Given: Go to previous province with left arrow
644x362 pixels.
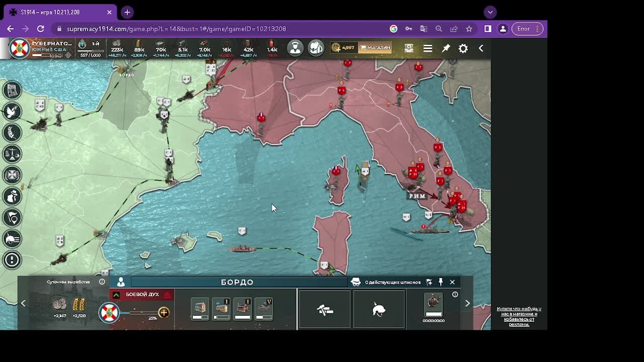Looking at the screenshot, I should click(x=23, y=303).
